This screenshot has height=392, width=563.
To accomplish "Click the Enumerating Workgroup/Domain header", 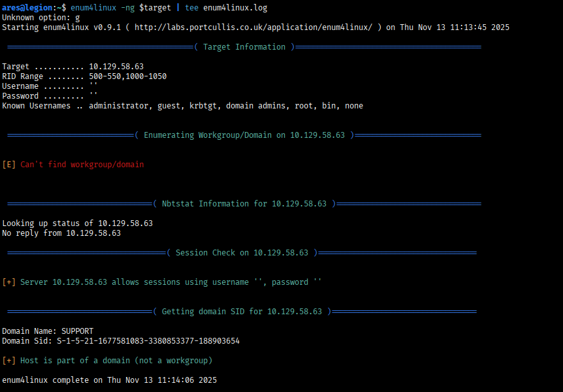I will 244,135.
